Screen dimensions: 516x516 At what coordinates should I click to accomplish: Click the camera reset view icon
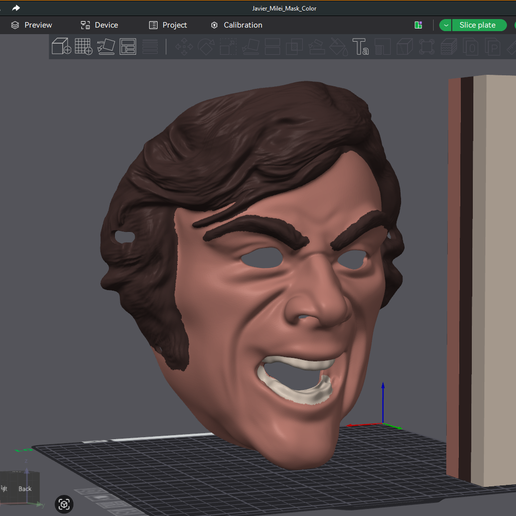coord(64,504)
